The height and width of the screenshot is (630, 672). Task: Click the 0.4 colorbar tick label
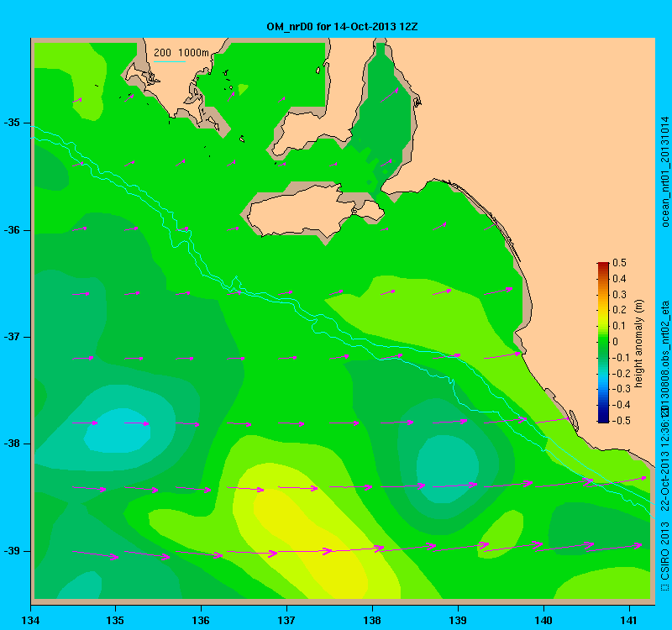coord(619,279)
